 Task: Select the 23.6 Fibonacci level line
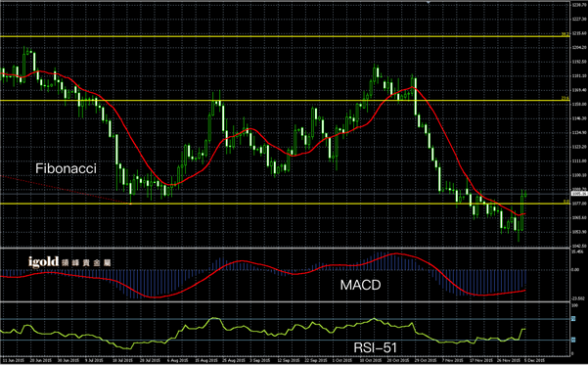tap(285, 100)
